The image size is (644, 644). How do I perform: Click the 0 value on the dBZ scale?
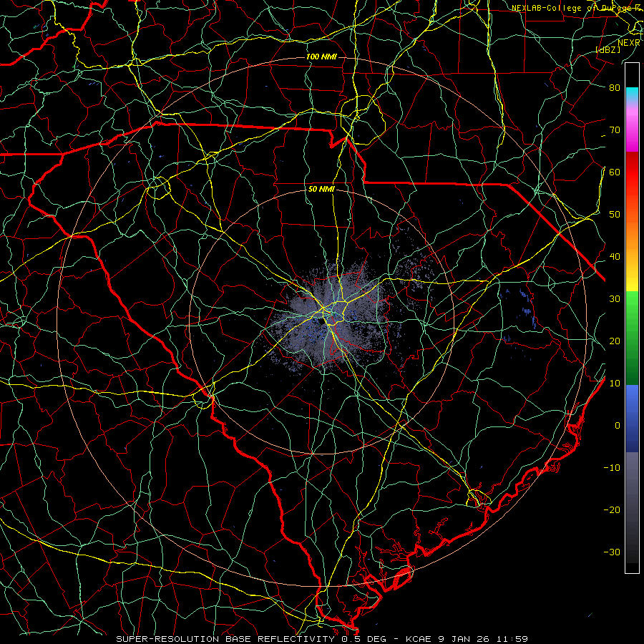(618, 426)
